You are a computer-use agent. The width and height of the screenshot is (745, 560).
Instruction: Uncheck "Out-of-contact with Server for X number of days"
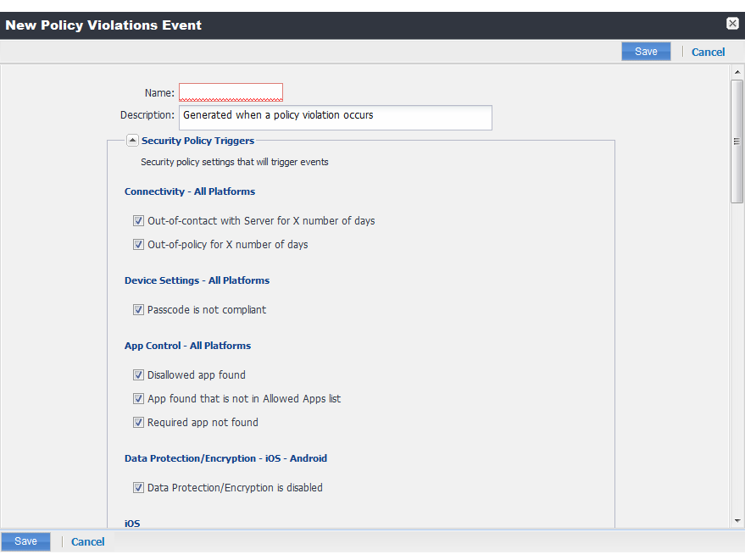click(x=138, y=220)
